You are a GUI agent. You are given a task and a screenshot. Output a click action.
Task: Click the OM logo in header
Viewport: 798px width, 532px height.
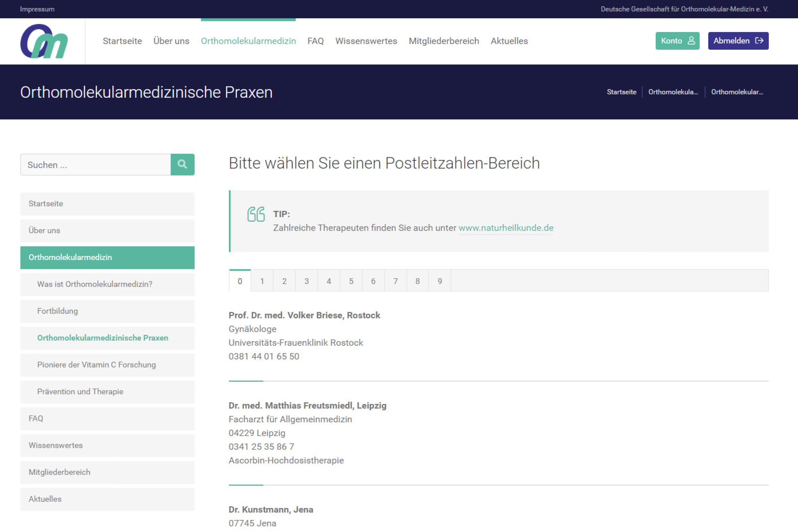44,41
